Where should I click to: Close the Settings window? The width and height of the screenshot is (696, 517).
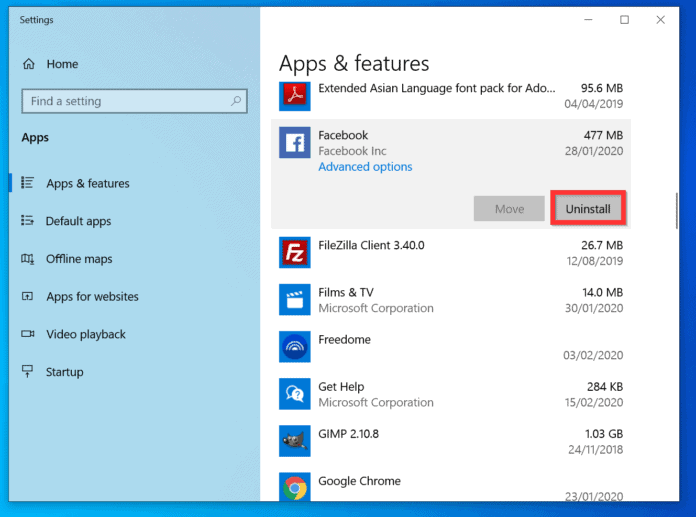[x=660, y=20]
